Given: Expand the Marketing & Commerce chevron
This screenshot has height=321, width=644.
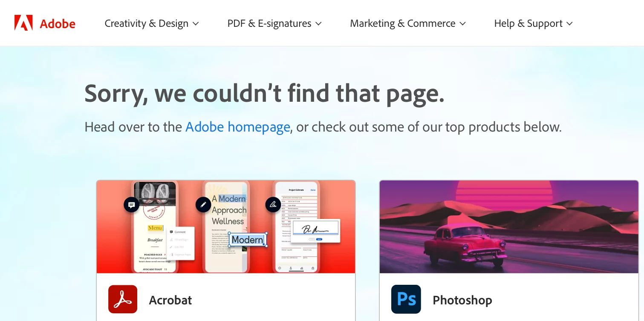Looking at the screenshot, I should [x=463, y=24].
